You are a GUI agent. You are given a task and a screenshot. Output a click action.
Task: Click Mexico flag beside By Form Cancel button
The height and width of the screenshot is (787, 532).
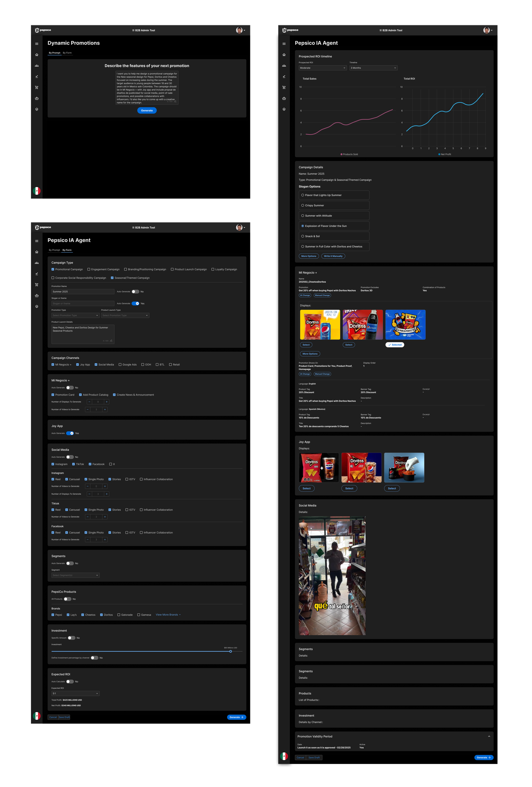(37, 716)
